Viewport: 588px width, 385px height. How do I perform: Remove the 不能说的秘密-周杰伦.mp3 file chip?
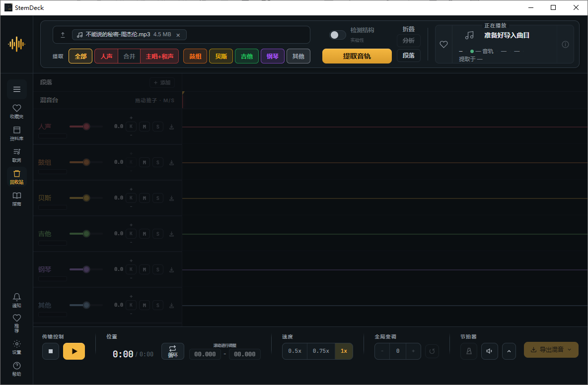pos(178,35)
